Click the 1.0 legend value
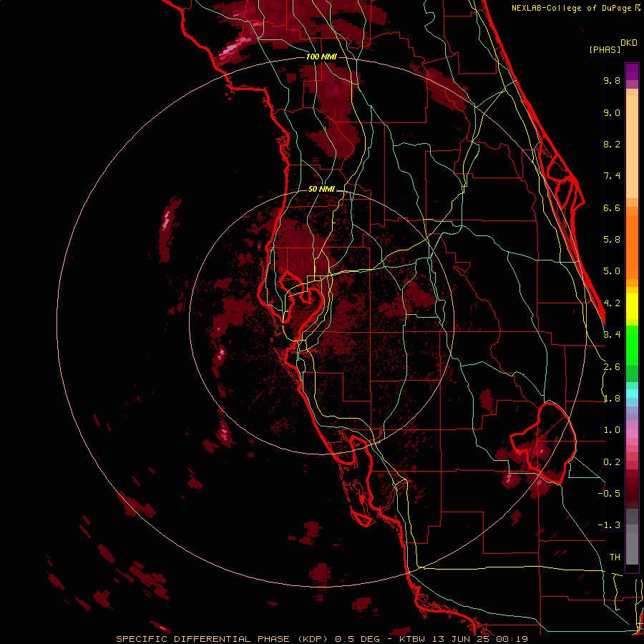Screen dimensions: 644x644 click(x=612, y=430)
